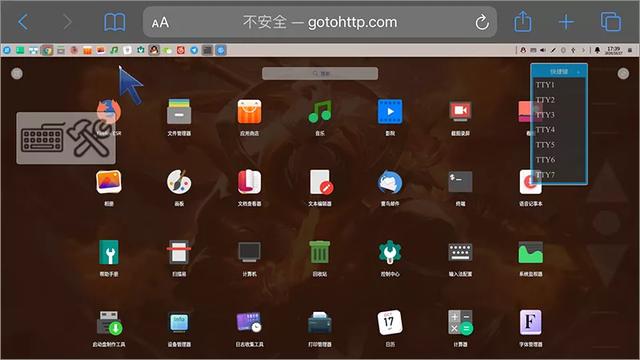Screen dimensions: 640x360
Task: Click the QQ penguin icon in the panel
Action: coord(154,50)
